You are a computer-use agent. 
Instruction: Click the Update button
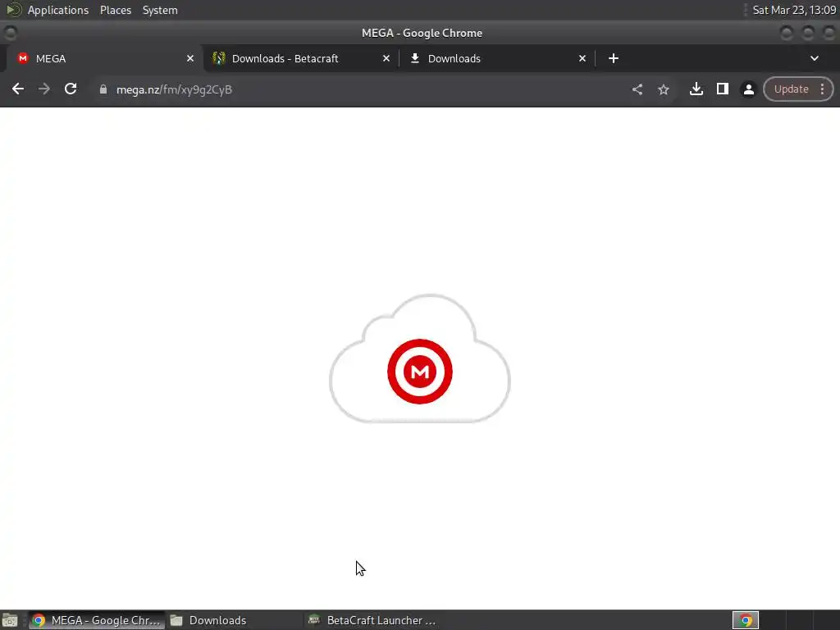(x=791, y=89)
